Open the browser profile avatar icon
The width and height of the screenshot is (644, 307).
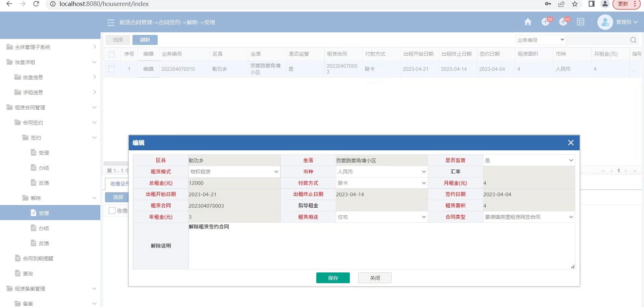point(605,4)
